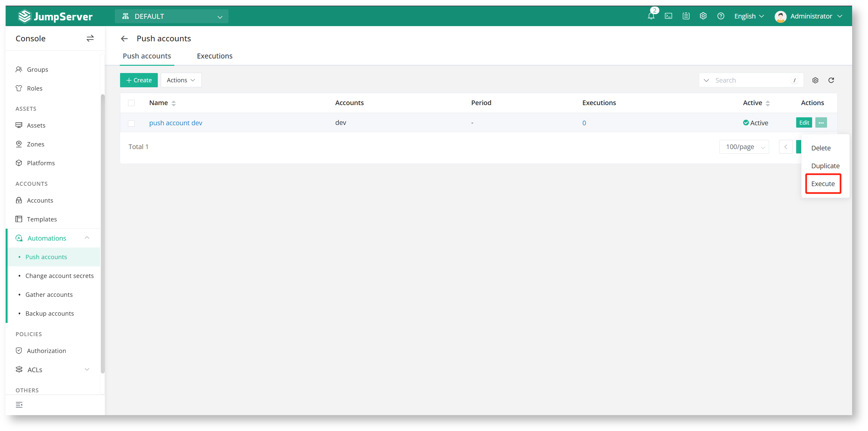The width and height of the screenshot is (868, 431).
Task: Open the Actions dropdown button
Action: [181, 80]
